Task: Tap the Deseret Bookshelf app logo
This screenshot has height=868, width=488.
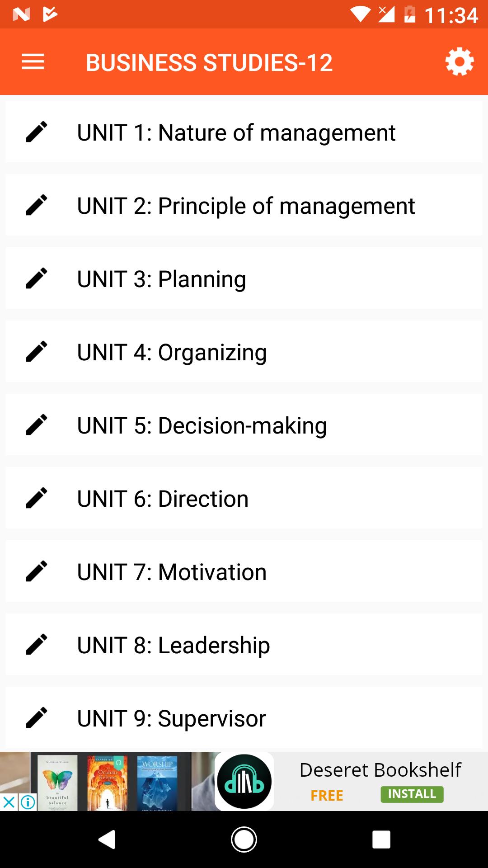Action: [244, 782]
